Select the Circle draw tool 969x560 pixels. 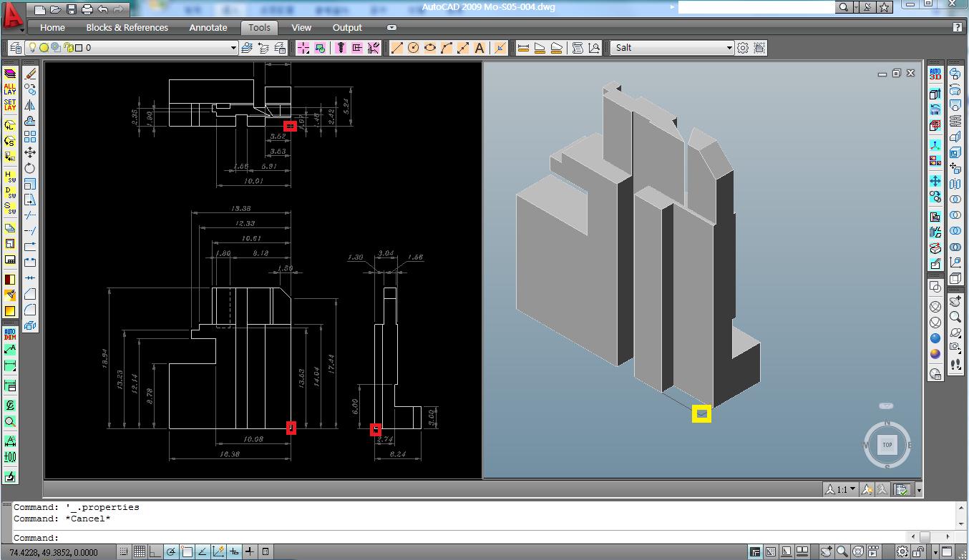tap(414, 48)
